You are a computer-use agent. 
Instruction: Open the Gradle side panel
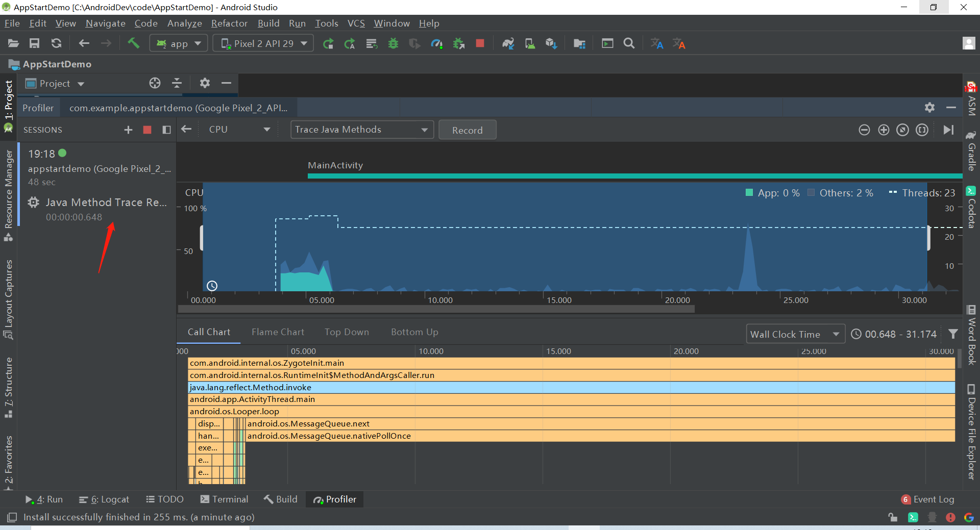pos(971,150)
